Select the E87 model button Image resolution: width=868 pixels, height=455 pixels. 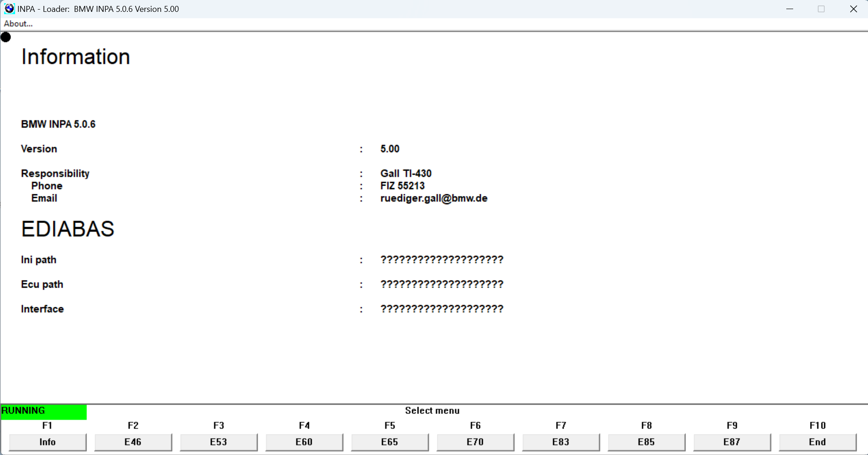point(732,442)
